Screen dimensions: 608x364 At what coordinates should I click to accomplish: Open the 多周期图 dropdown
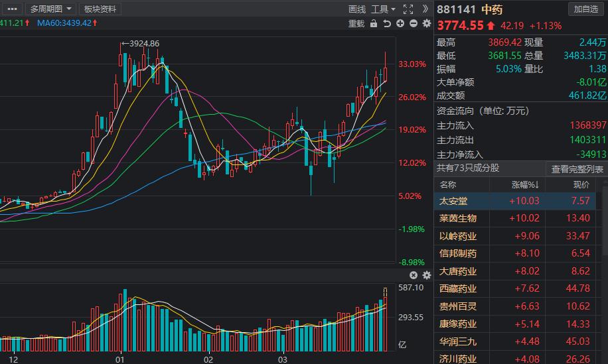50,9
